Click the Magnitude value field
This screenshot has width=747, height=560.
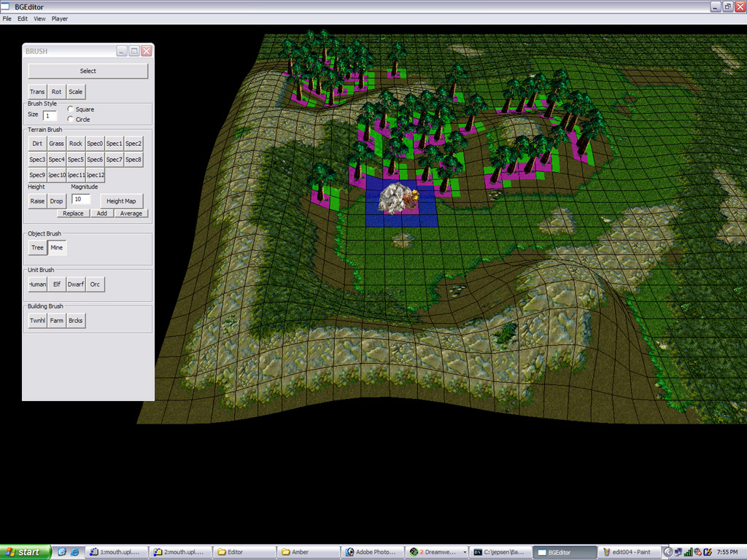pyautogui.click(x=81, y=199)
